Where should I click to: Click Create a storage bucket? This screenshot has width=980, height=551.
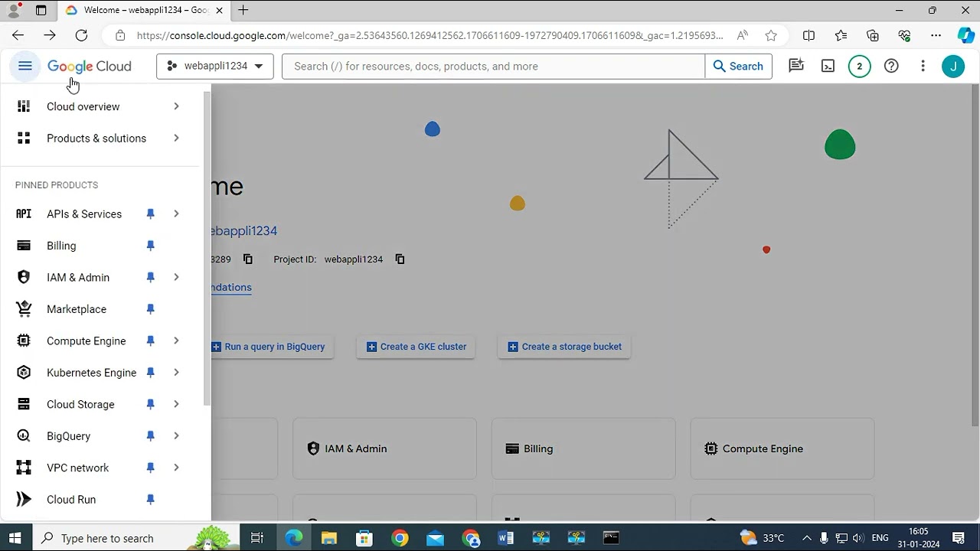click(x=564, y=347)
